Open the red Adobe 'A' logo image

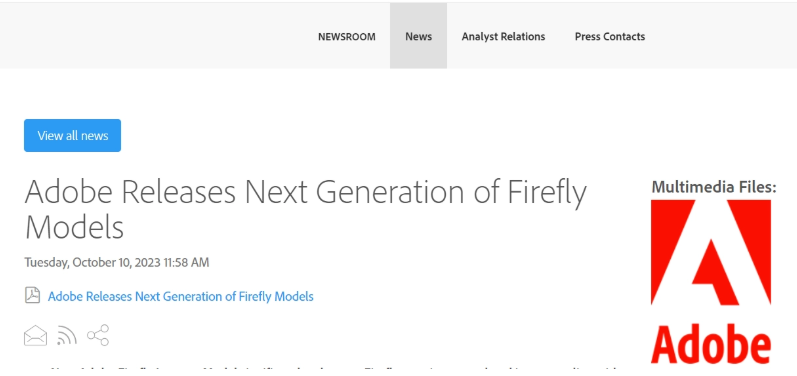(711, 253)
